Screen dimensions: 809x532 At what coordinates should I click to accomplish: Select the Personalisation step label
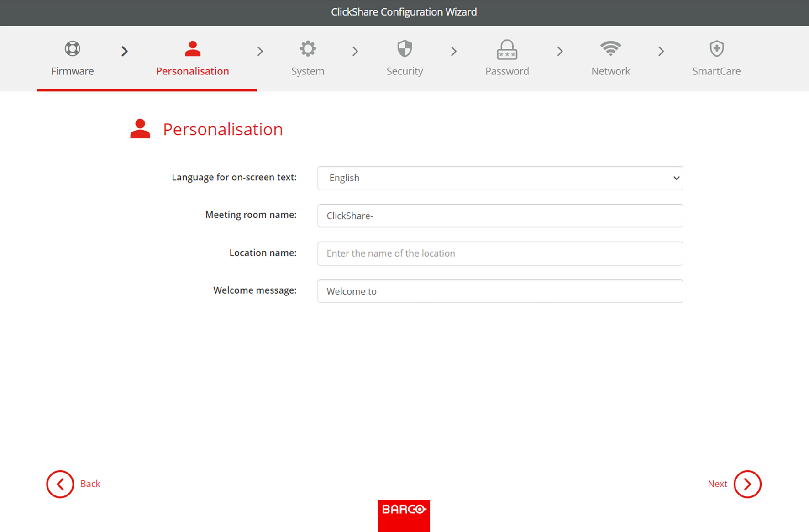click(x=193, y=71)
